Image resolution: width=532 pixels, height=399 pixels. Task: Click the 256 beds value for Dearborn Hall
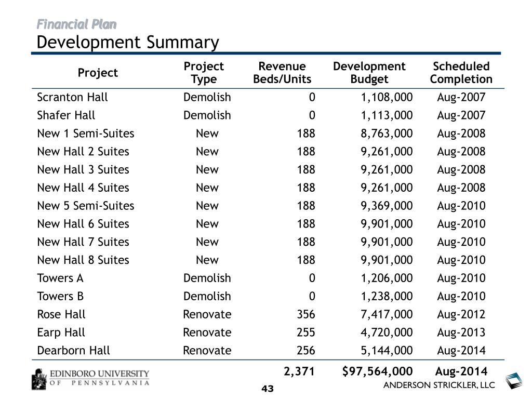pos(305,351)
